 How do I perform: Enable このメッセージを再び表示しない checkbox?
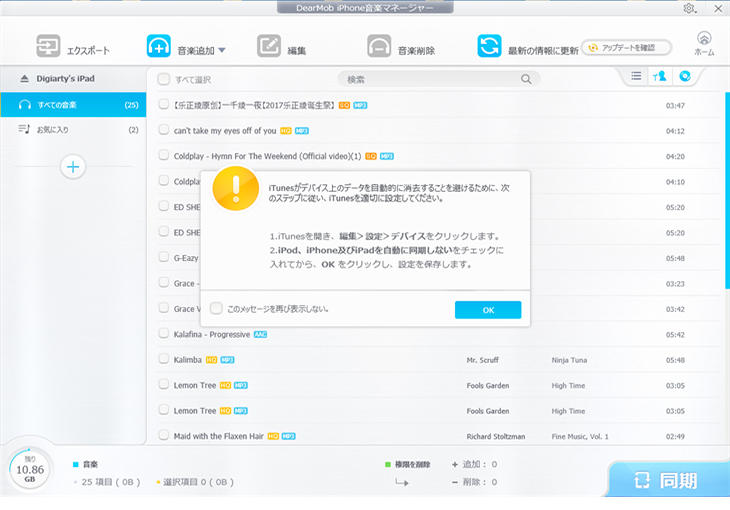point(216,308)
